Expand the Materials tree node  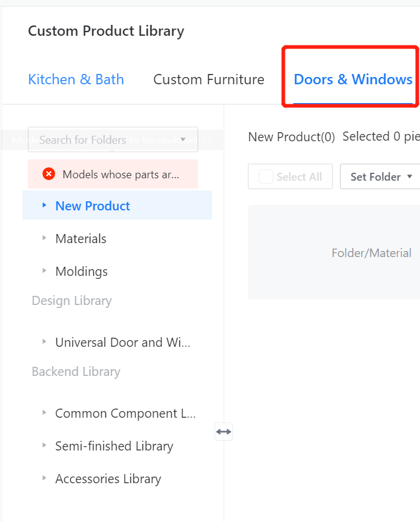pos(44,238)
